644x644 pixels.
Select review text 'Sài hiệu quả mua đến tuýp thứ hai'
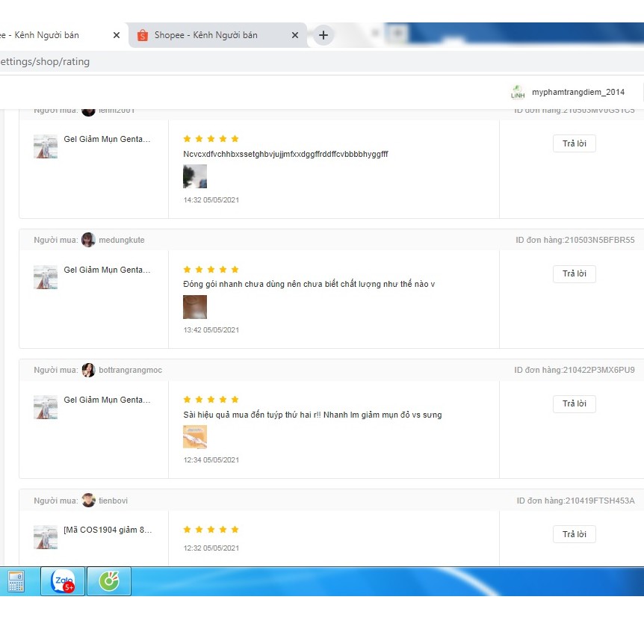(x=247, y=415)
